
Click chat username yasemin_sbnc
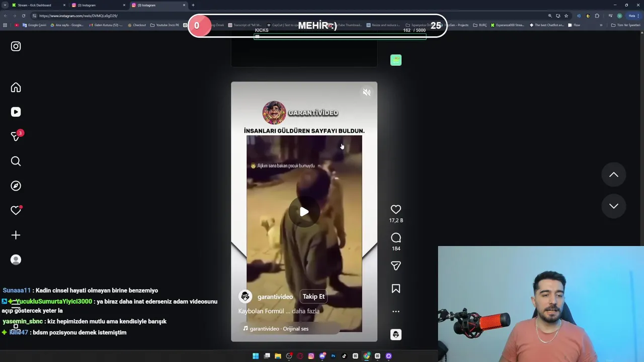[x=23, y=321]
